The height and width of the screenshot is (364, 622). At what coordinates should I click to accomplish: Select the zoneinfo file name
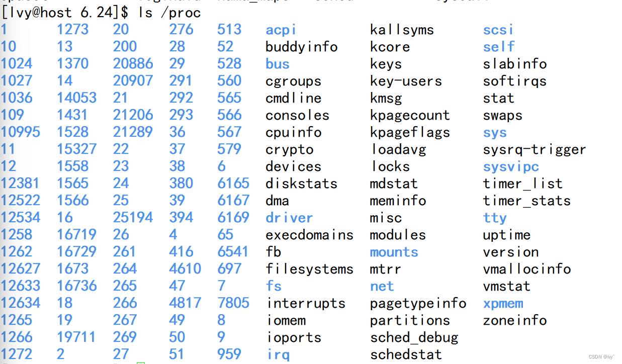tap(514, 320)
